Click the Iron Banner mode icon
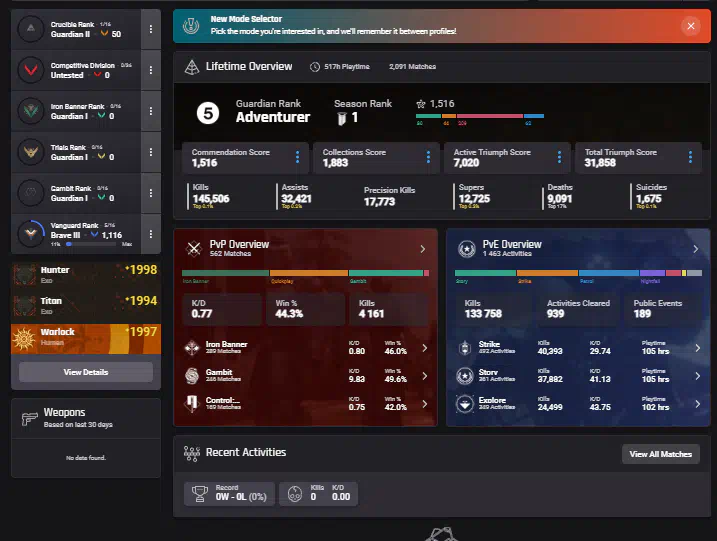Screen dimensions: 717x541 192,348
